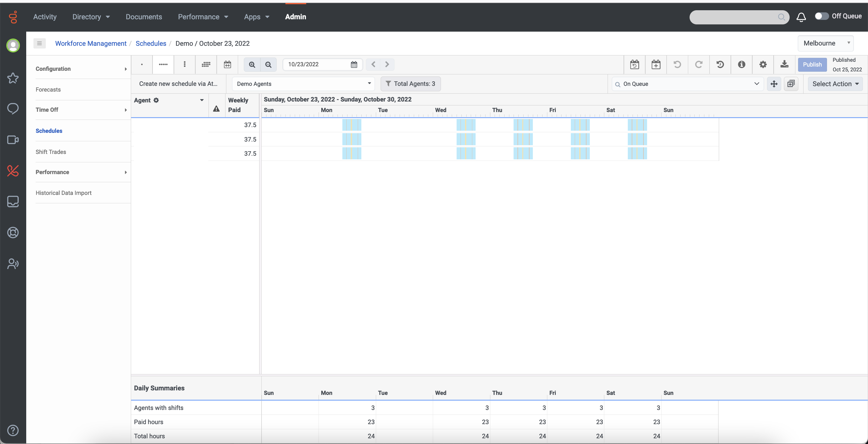Download the schedule via download icon
Image resolution: width=868 pixels, height=444 pixels.
(785, 64)
